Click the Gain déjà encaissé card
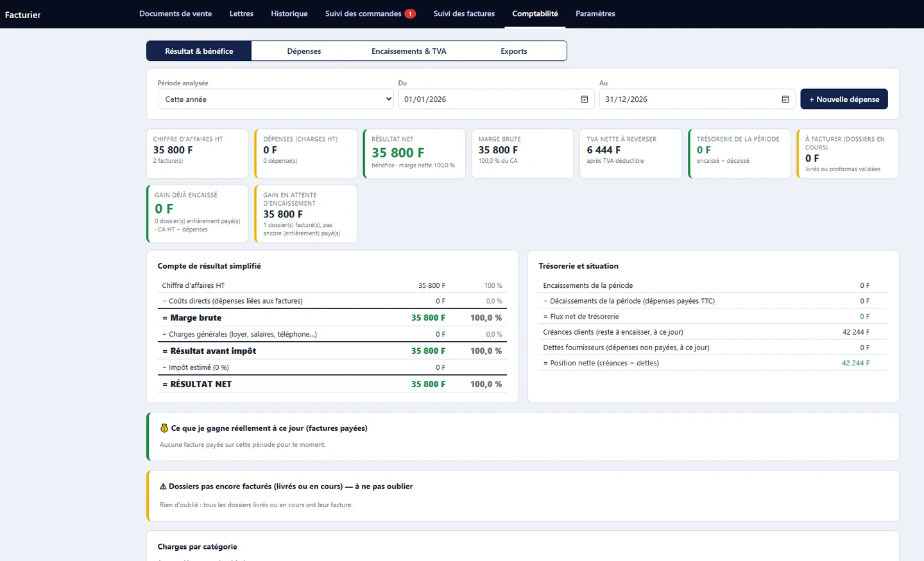Viewport: 924px width, 561px height. click(197, 214)
